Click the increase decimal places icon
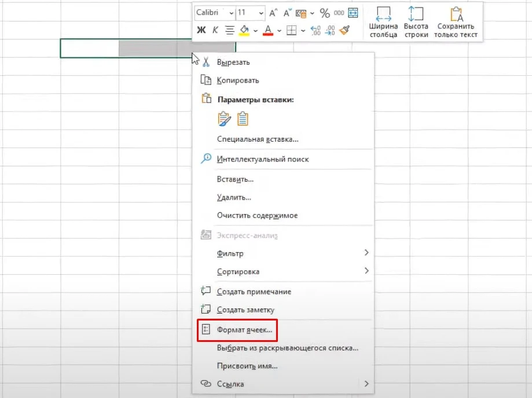The height and width of the screenshot is (398, 532). point(315,30)
